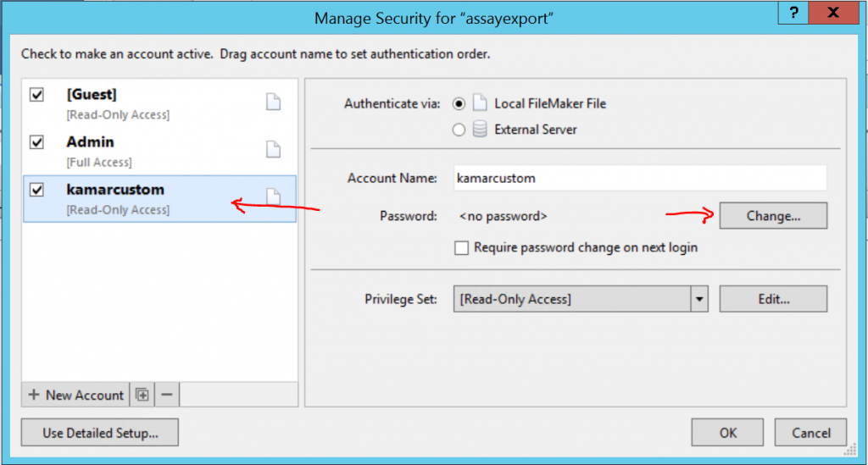The height and width of the screenshot is (465, 868).
Task: Click the file icon beside Guest account
Action: (x=274, y=102)
